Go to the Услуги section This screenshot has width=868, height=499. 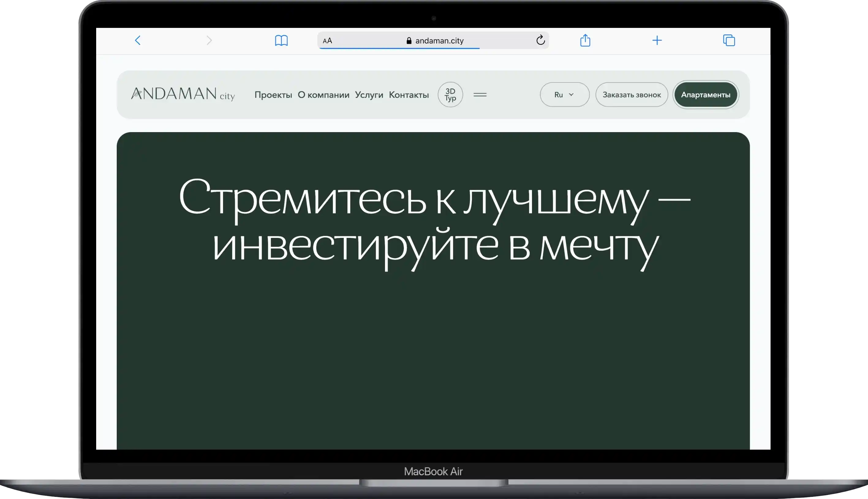369,95
